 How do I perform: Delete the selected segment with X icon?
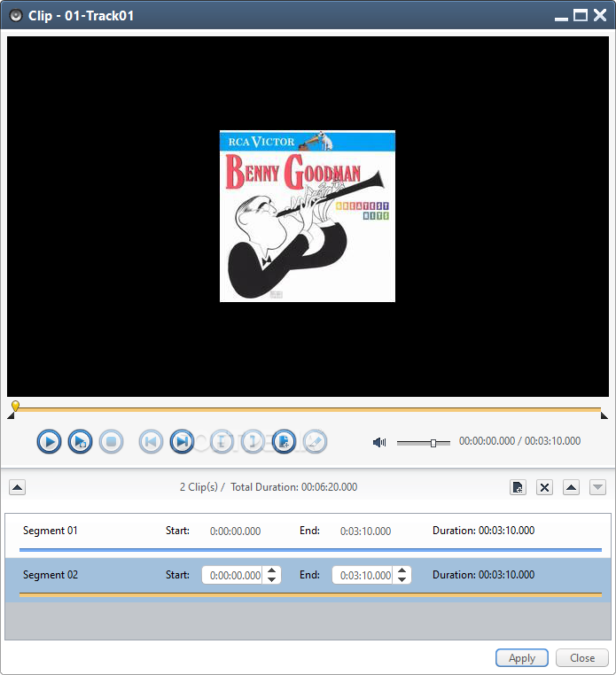(x=544, y=487)
